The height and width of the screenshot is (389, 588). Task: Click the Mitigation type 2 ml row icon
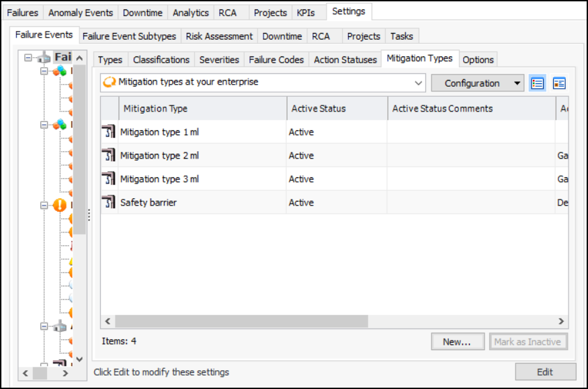click(x=109, y=155)
